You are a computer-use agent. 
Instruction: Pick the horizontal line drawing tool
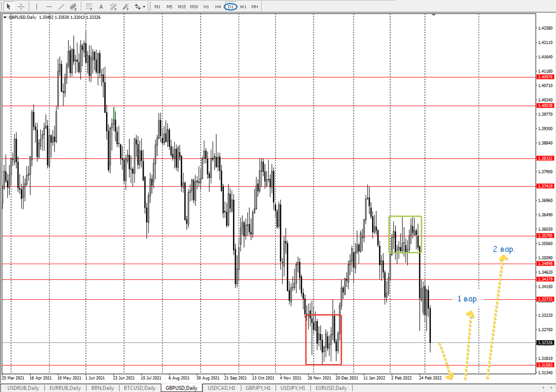click(49, 6)
